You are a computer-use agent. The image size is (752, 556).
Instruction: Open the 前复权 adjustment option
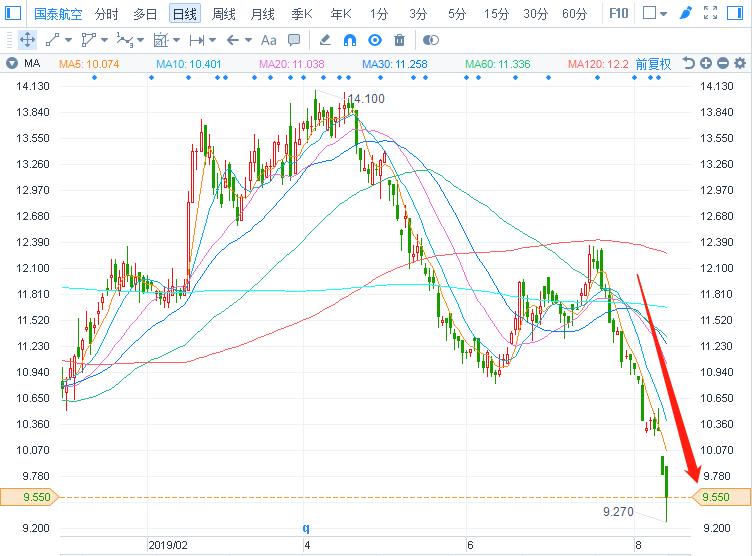pyautogui.click(x=653, y=64)
